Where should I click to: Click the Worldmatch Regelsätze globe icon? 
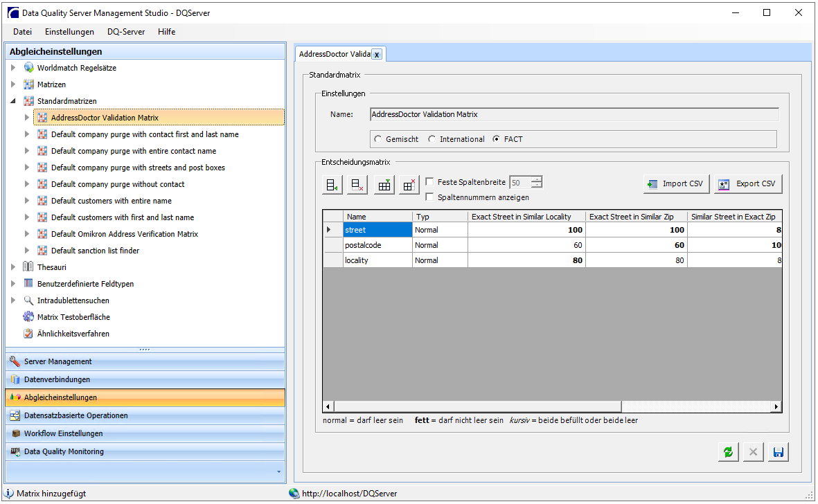click(28, 68)
